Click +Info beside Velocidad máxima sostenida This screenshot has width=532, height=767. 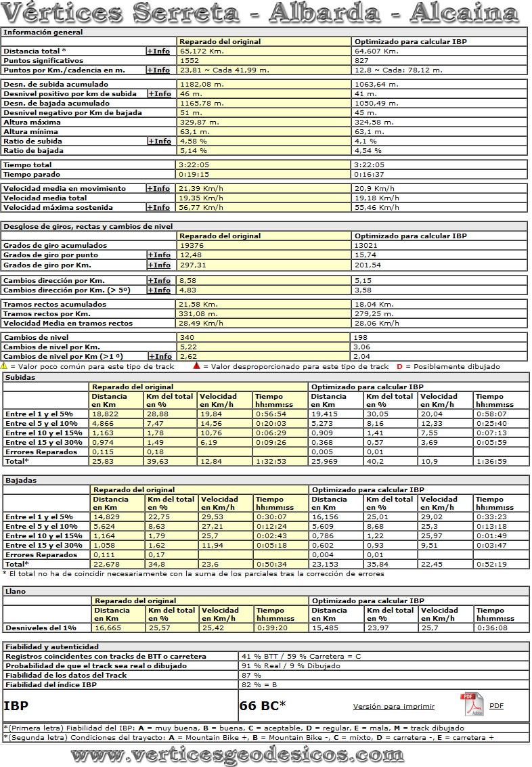pyautogui.click(x=159, y=207)
